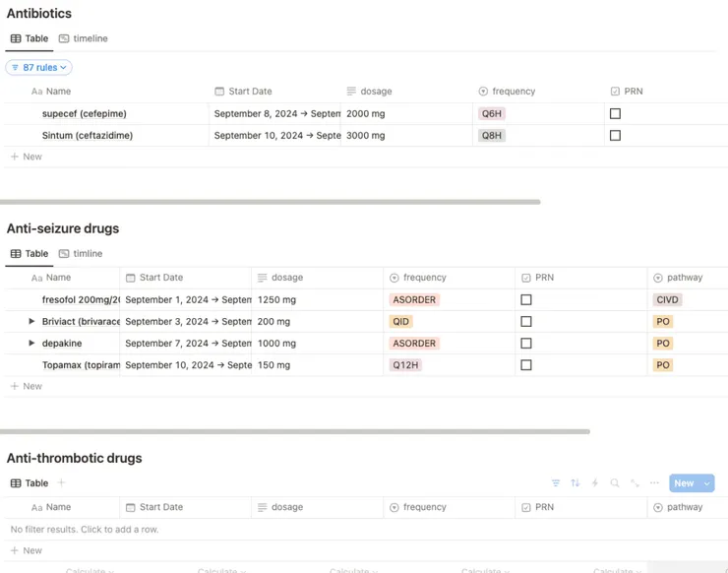Open the three-dots menu in Anti-thrombotic toolbar

[x=654, y=483]
